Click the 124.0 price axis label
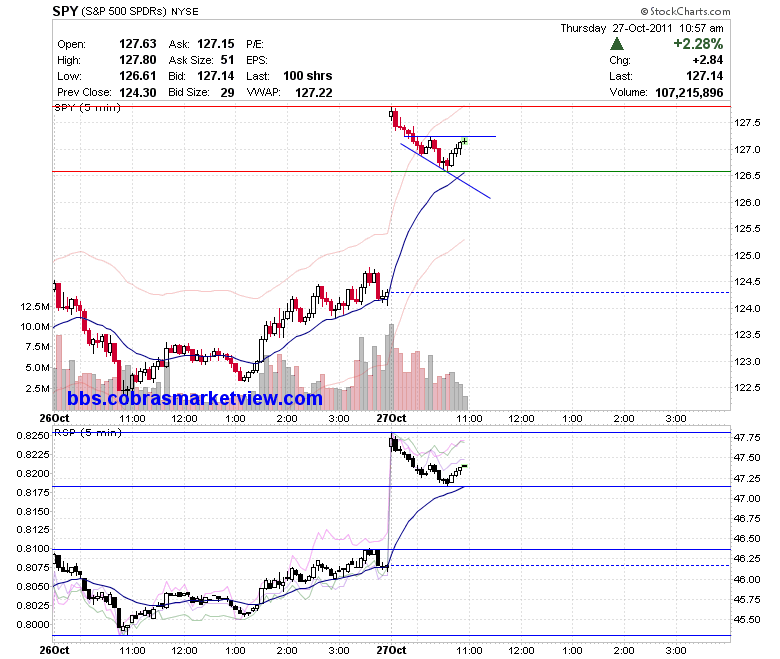The height and width of the screenshot is (659, 780). (747, 308)
